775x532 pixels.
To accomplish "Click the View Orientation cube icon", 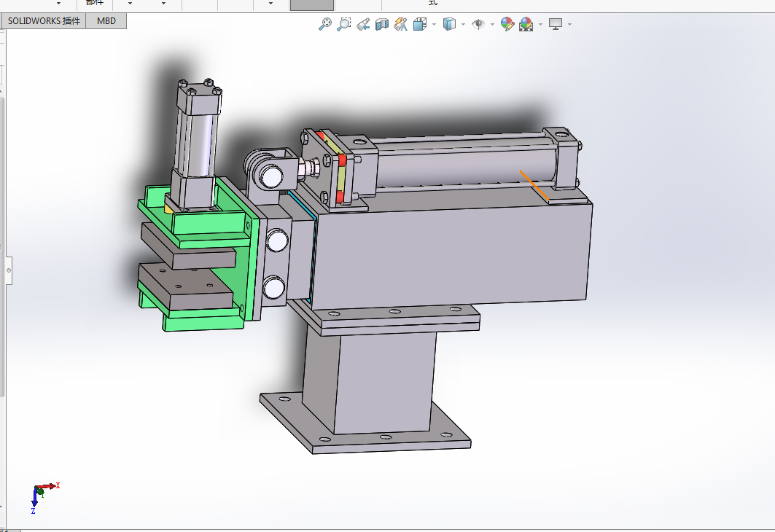I will click(x=420, y=24).
